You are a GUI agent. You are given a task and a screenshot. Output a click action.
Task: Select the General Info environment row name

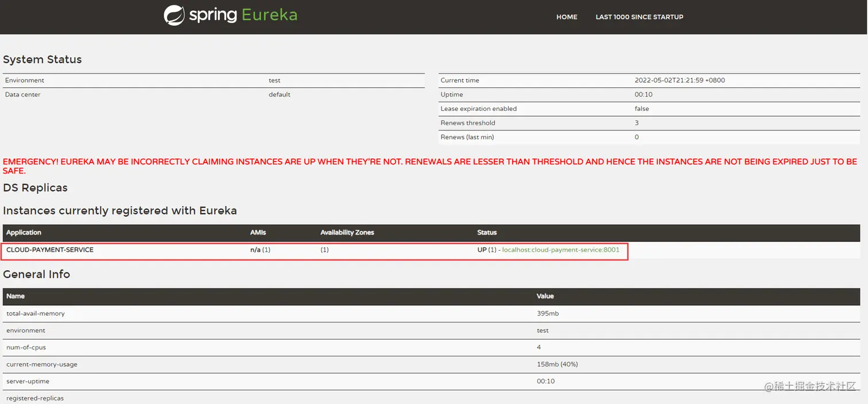pos(26,330)
